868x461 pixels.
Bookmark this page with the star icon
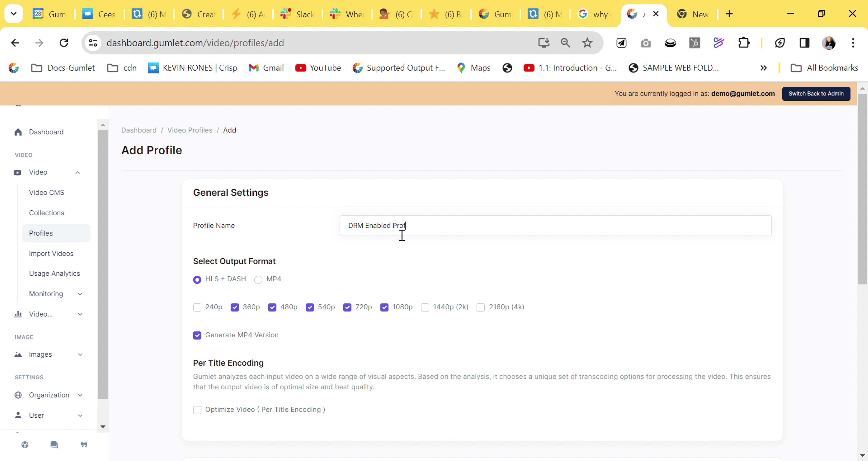pos(587,43)
